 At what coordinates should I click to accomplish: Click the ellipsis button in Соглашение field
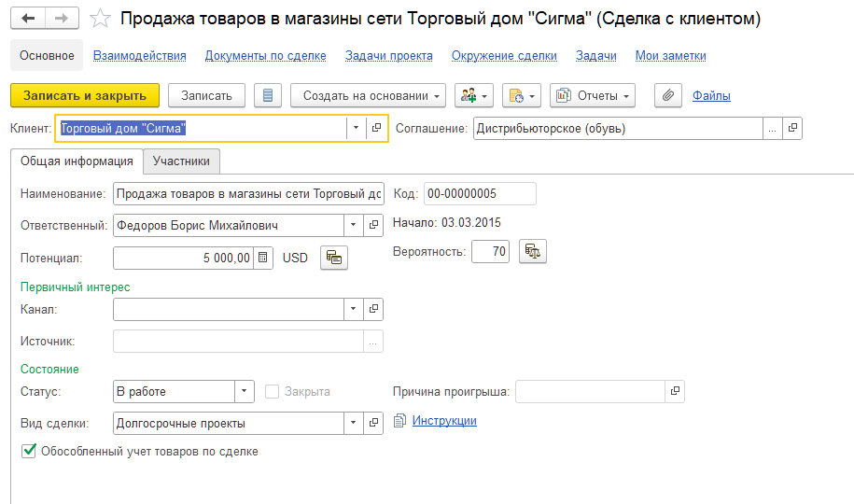[772, 128]
